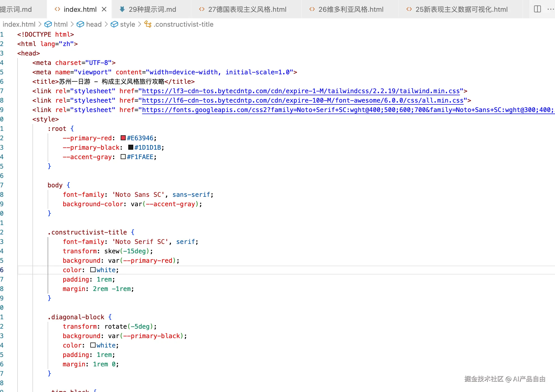Expand the style breadcrumb segment
Image resolution: width=555 pixels, height=392 pixels.
click(127, 24)
